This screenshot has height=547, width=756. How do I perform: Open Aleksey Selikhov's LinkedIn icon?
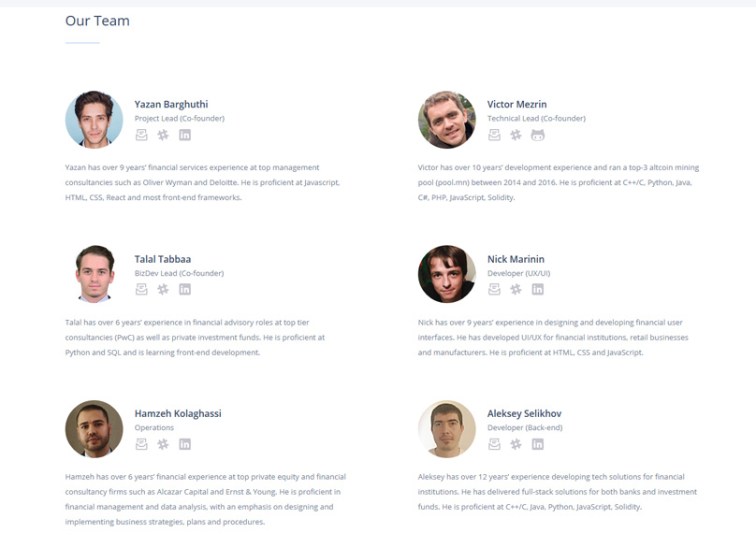click(538, 444)
